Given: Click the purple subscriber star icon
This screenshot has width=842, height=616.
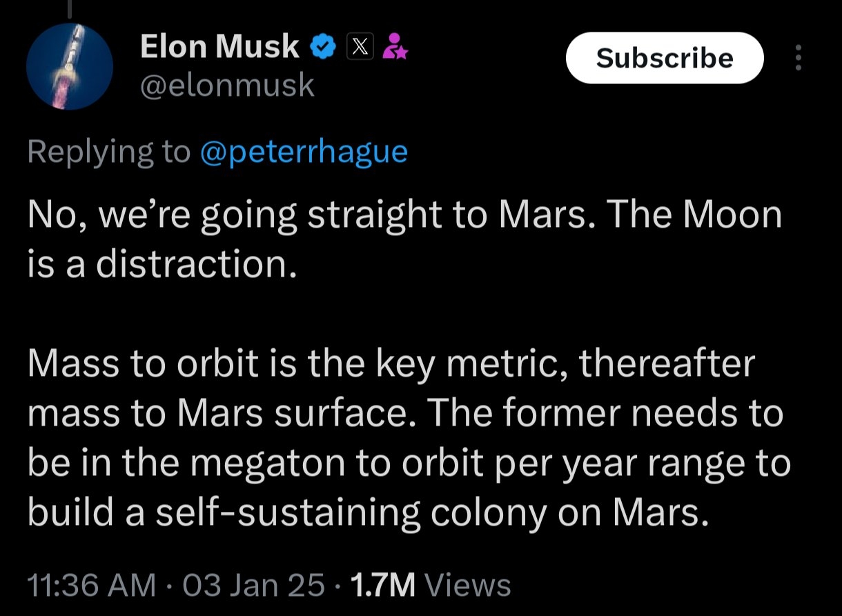Looking at the screenshot, I should pyautogui.click(x=395, y=46).
